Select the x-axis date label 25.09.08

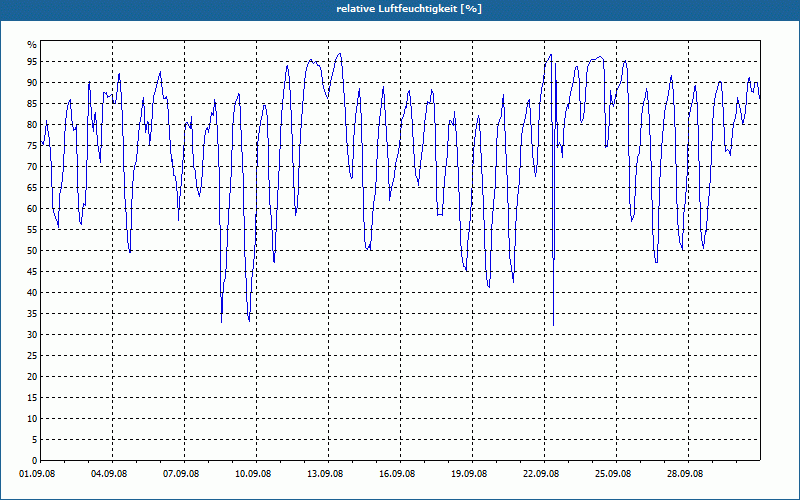click(x=612, y=474)
